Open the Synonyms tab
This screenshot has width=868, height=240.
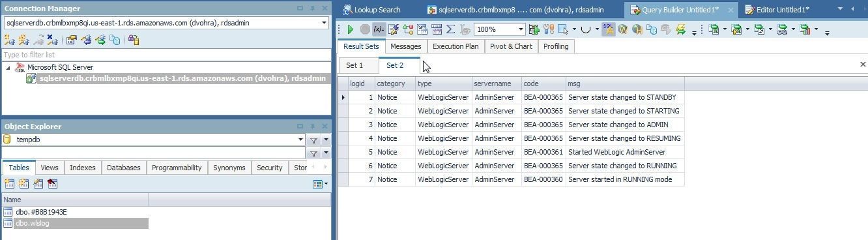click(x=229, y=168)
